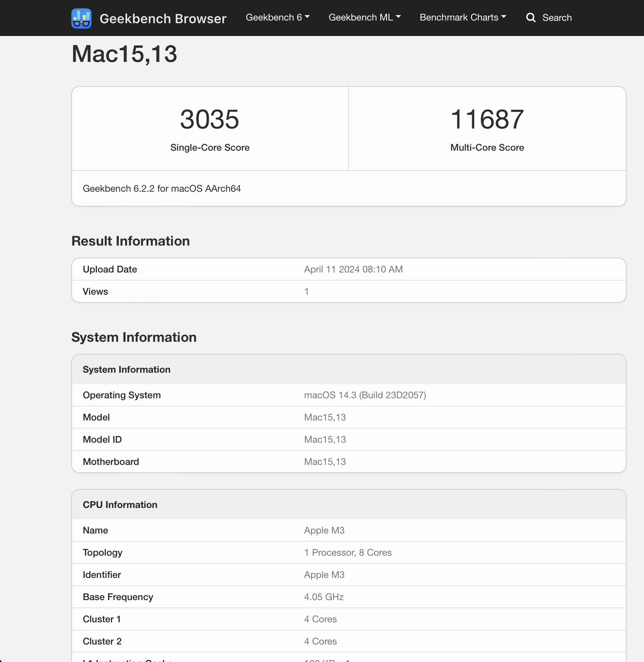Select the upload date April 11 2024 value

click(353, 269)
